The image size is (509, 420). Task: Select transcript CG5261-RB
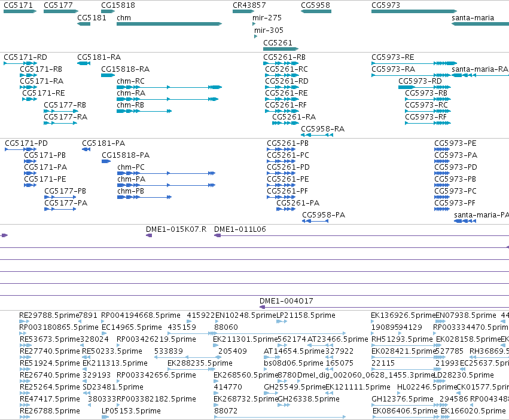(281, 63)
